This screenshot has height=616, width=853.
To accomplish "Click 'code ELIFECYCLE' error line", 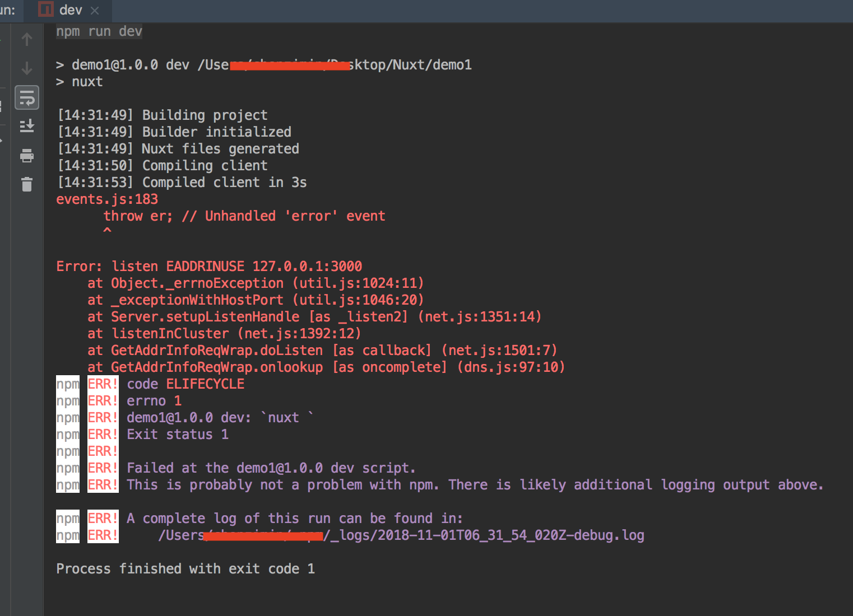I will 186,384.
